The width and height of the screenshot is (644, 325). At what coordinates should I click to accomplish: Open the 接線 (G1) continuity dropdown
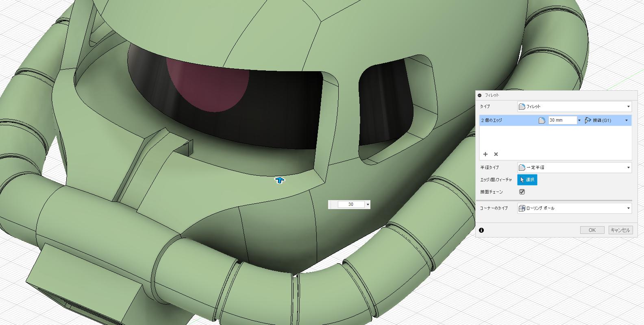tap(607, 120)
